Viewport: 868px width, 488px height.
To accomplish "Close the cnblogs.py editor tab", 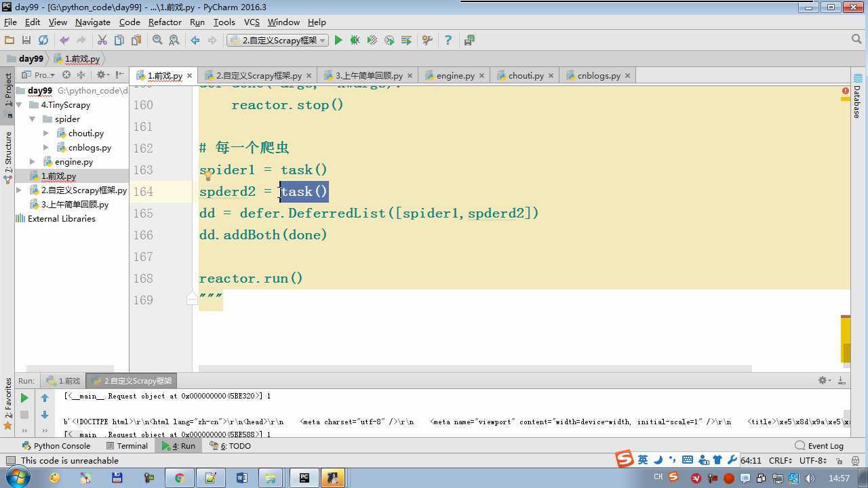I will 627,76.
